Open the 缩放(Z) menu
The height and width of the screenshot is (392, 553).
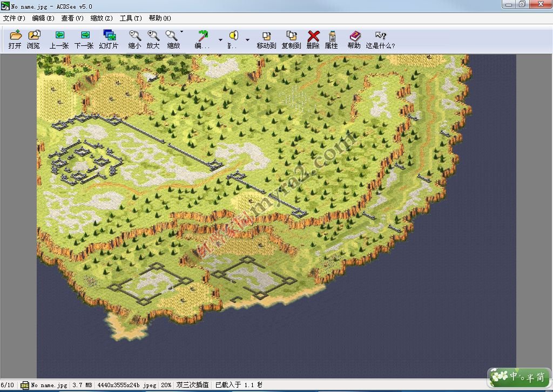point(102,18)
